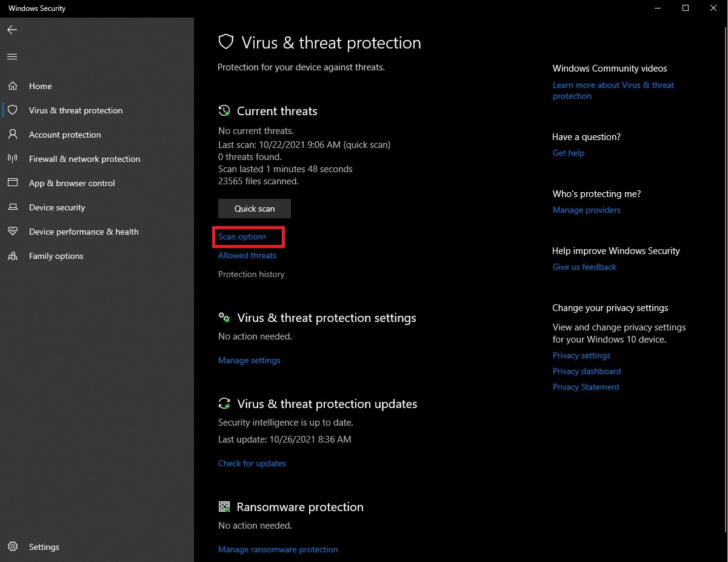Screen dimensions: 728x562
Task: Open Allowed threats
Action: click(247, 255)
